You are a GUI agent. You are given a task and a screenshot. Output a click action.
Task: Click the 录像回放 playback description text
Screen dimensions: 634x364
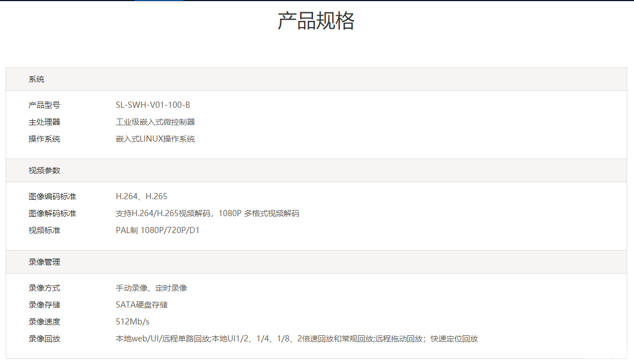(x=297, y=339)
